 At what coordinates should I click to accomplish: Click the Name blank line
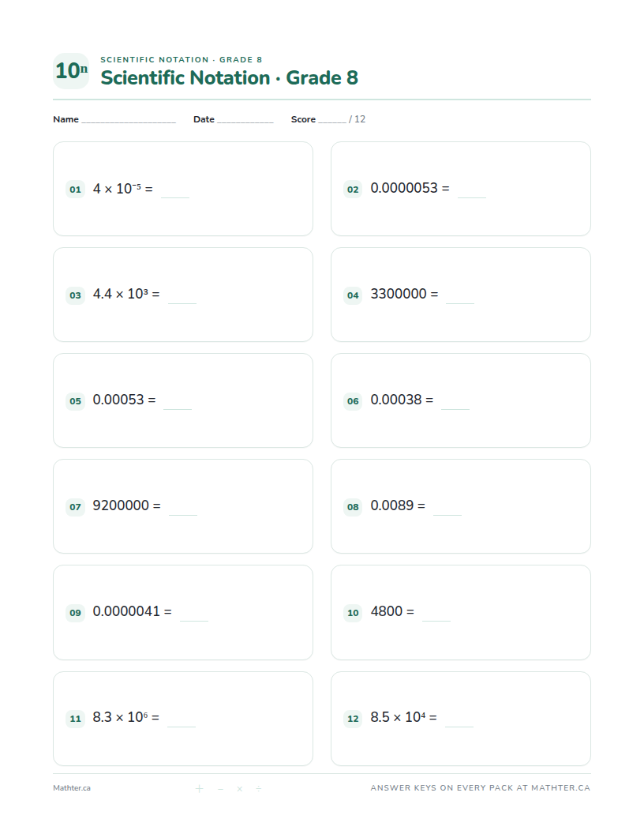click(x=129, y=122)
